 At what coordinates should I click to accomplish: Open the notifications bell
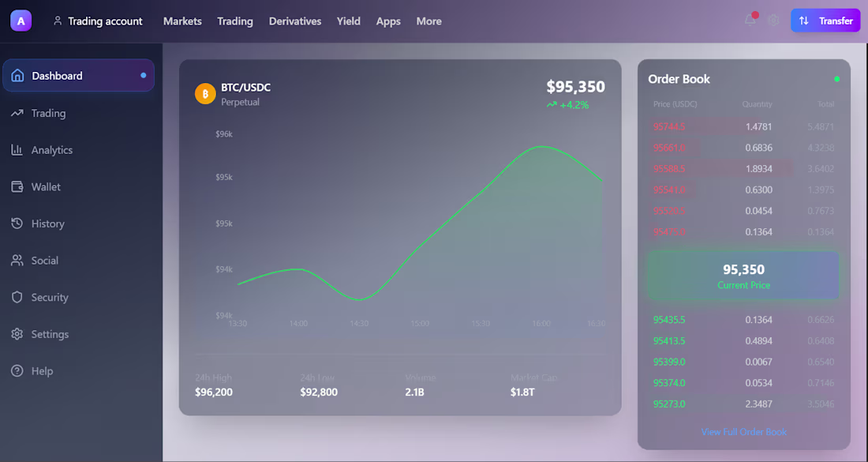tap(750, 21)
